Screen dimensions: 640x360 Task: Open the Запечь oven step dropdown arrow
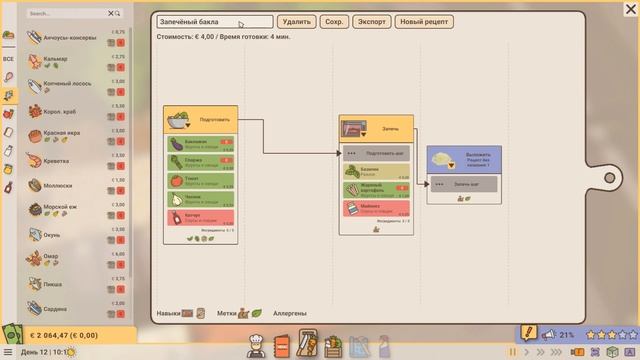tap(363, 134)
